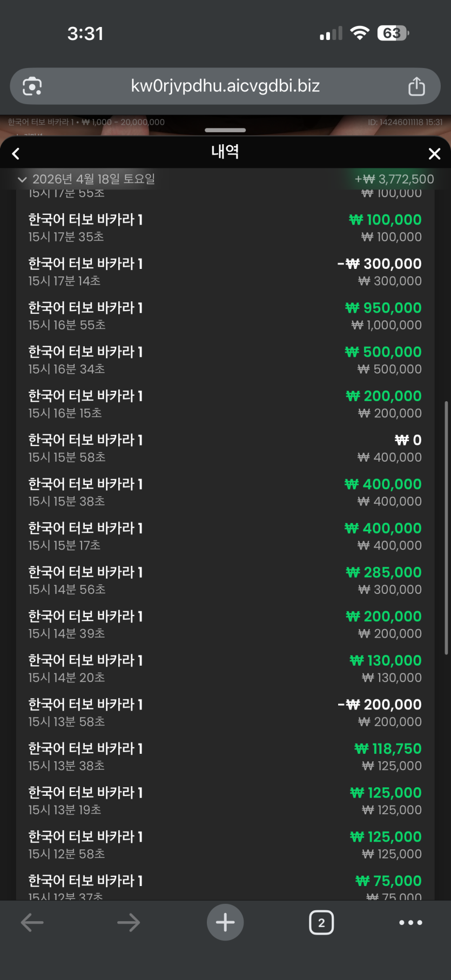This screenshot has height=980, width=451.
Task: Tap the share icon in address bar
Action: (416, 86)
